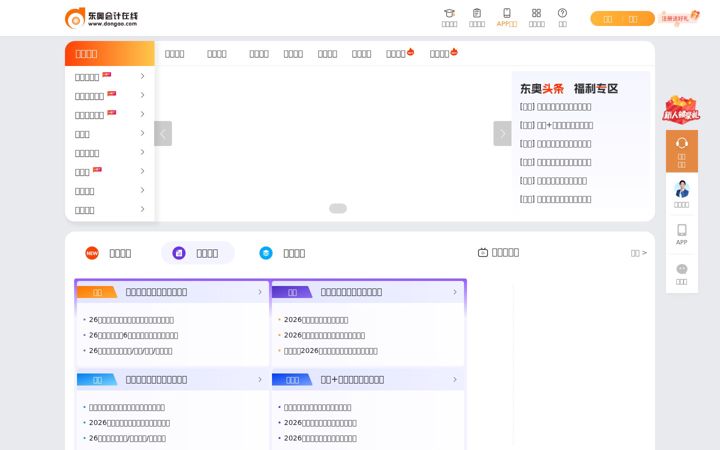
Task: Expand the bottom sidebar category chevron
Action: [x=142, y=209]
